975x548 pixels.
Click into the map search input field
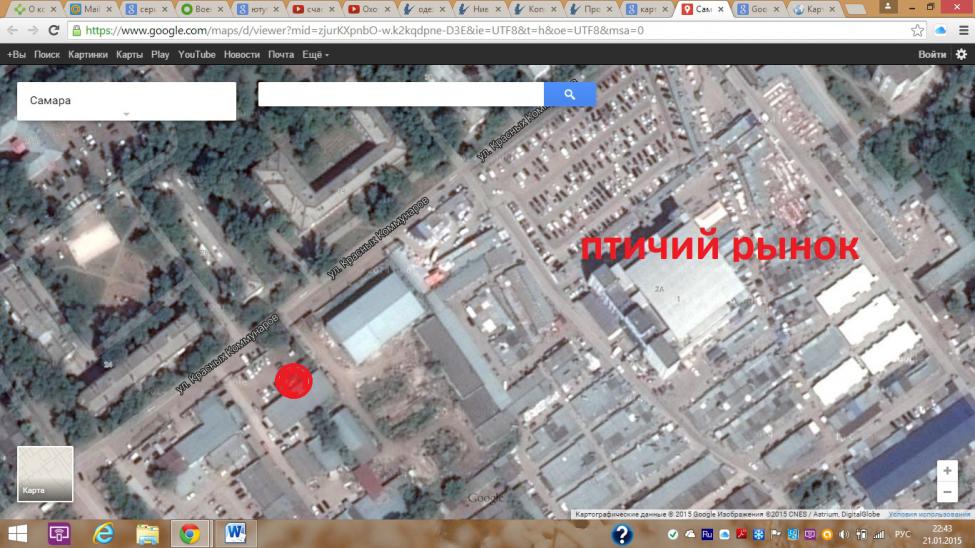pos(400,94)
